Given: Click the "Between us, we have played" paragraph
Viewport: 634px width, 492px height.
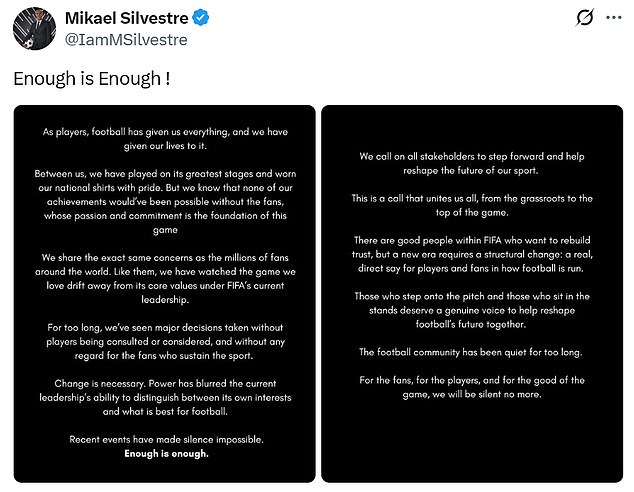Looking at the screenshot, I should (165, 202).
